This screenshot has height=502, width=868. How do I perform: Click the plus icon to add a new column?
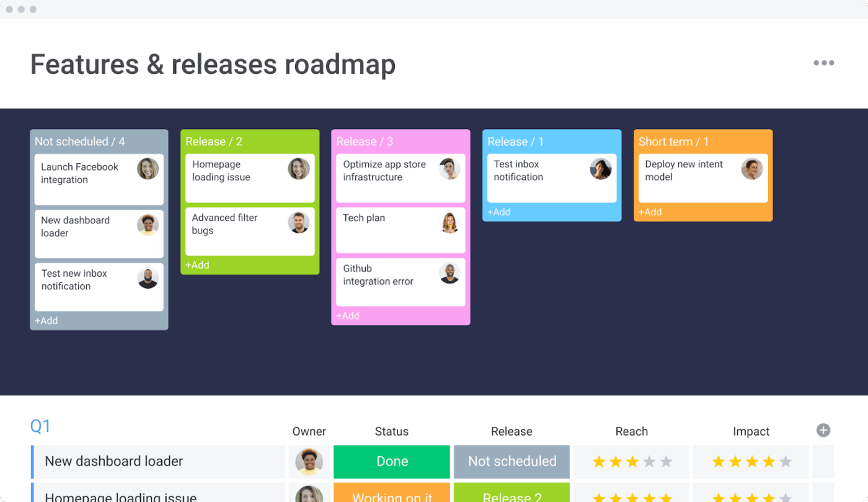coord(823,429)
